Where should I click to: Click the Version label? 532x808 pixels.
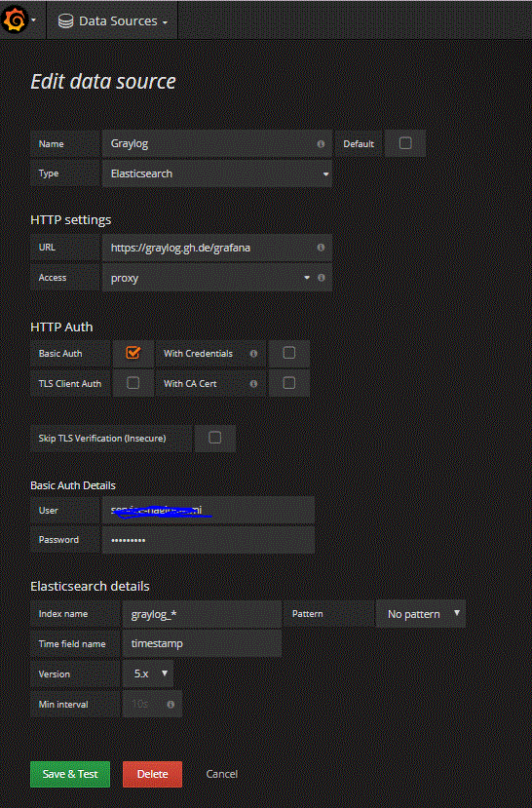54,674
